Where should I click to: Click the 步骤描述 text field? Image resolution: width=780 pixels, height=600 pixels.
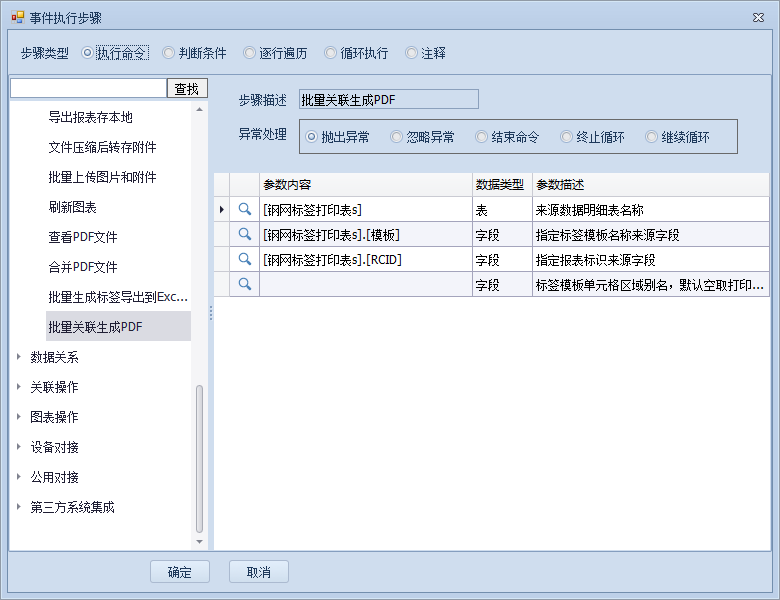pos(388,99)
